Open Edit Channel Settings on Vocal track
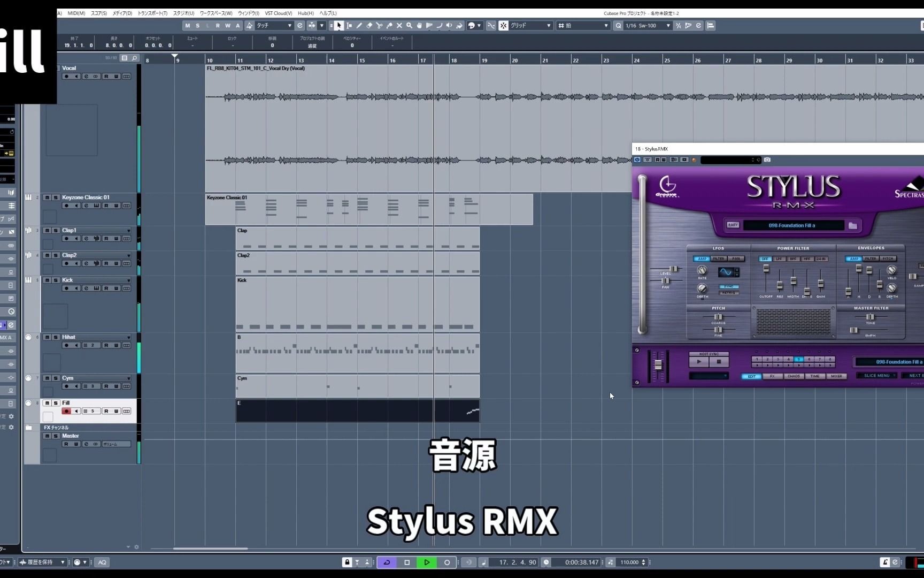924x578 pixels. pos(86,77)
